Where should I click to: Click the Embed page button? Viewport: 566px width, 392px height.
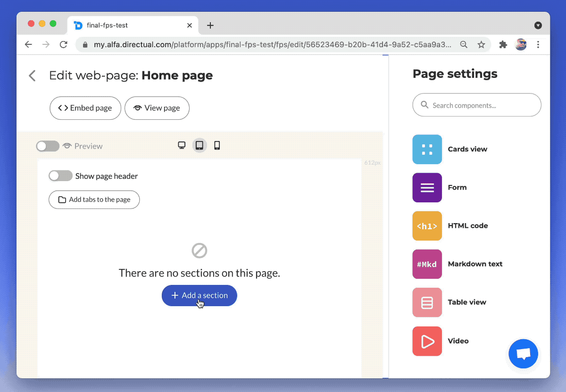click(85, 108)
